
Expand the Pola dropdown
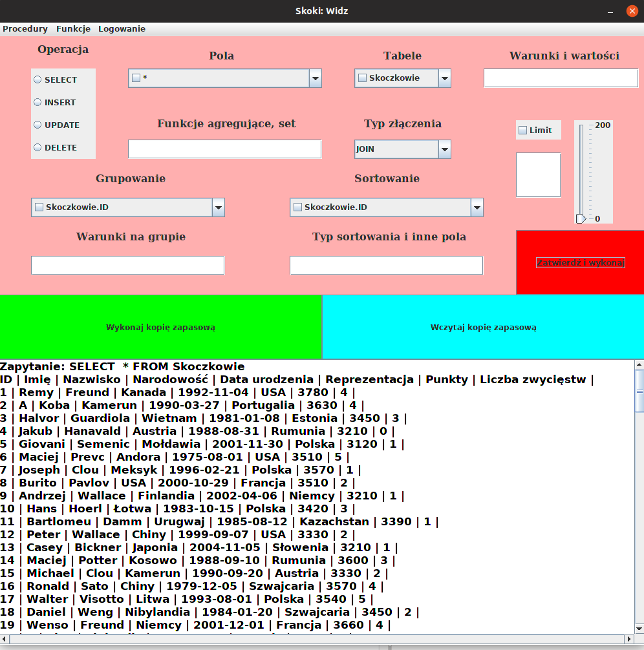[x=315, y=78]
